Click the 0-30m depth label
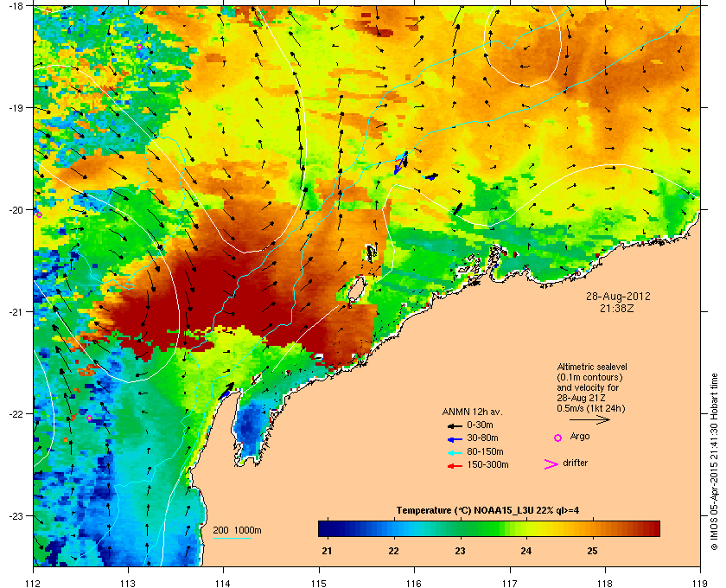The width and height of the screenshot is (726, 588). 480,425
